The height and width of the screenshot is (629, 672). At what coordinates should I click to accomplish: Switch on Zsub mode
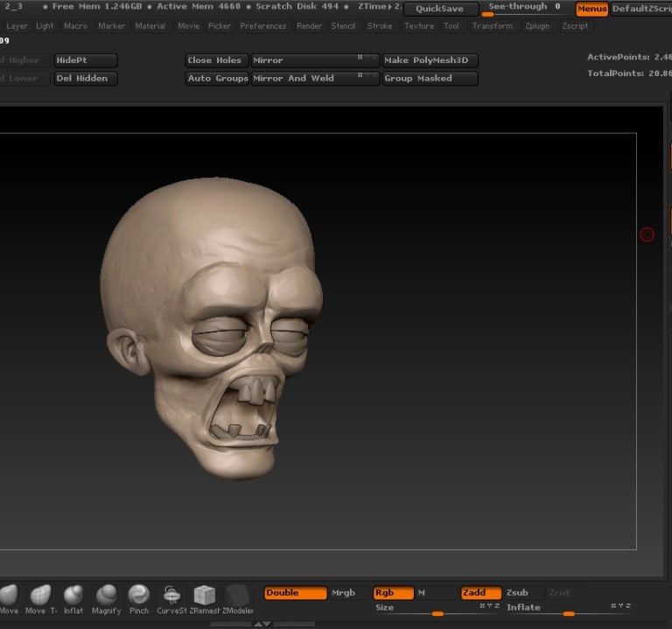(x=523, y=593)
